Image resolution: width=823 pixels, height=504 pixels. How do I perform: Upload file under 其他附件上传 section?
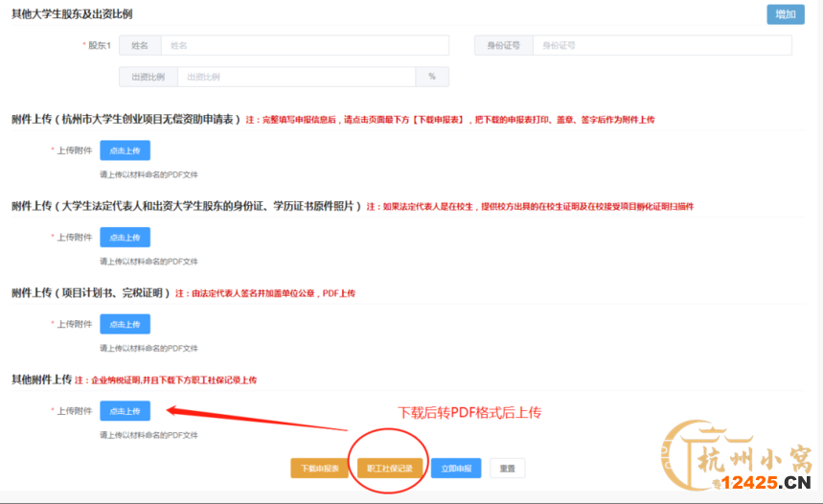click(x=125, y=411)
